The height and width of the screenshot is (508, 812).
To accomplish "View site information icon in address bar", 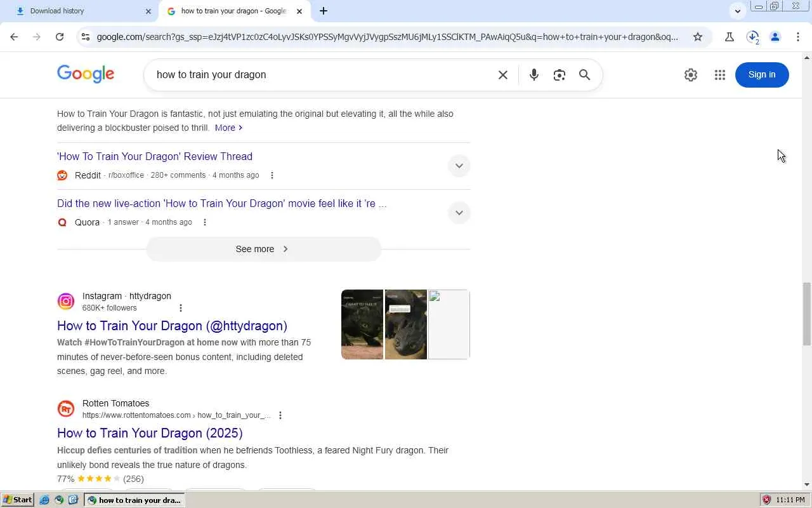I will click(86, 37).
